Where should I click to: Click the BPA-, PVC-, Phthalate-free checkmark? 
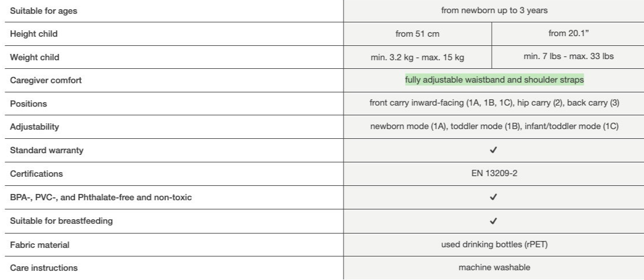(x=493, y=197)
